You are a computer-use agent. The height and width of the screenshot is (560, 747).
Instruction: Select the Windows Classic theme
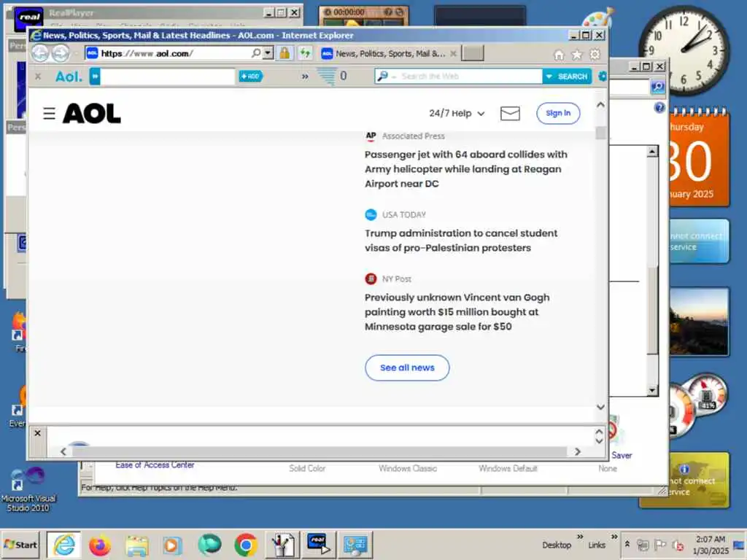pos(407,469)
